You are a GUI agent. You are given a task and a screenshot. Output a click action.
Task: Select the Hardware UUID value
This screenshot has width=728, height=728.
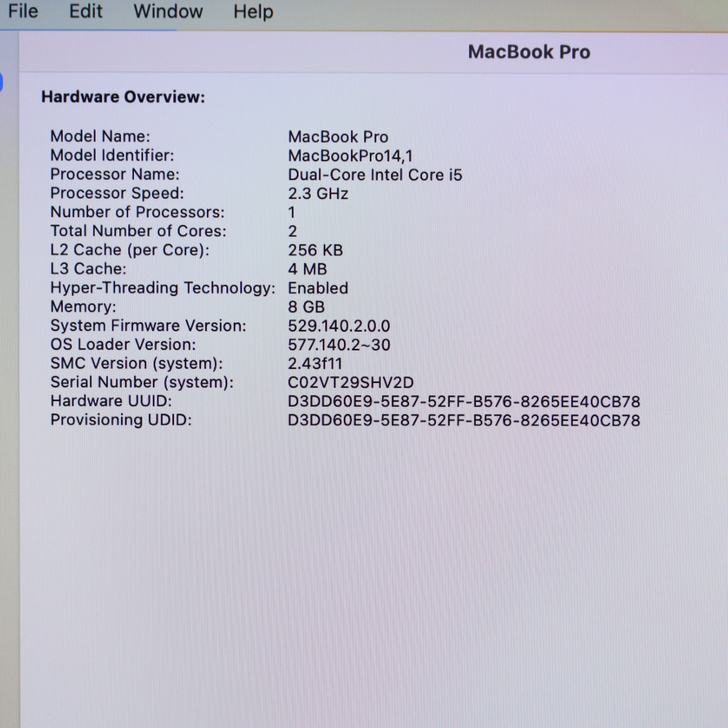(464, 402)
